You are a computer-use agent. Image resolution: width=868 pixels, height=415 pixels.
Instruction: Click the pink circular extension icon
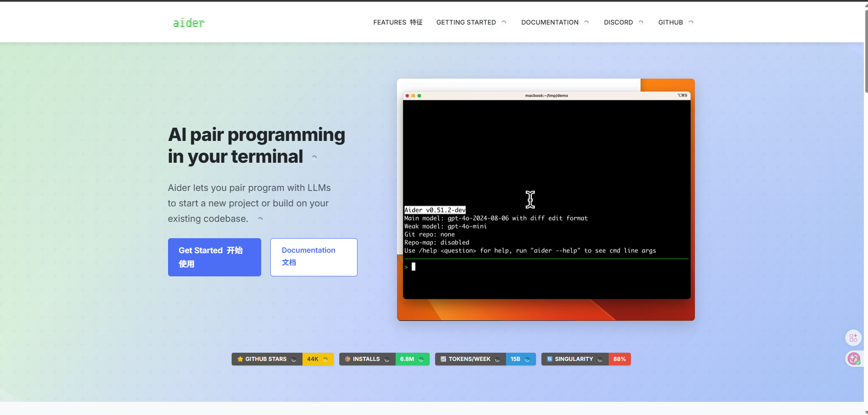[x=854, y=359]
